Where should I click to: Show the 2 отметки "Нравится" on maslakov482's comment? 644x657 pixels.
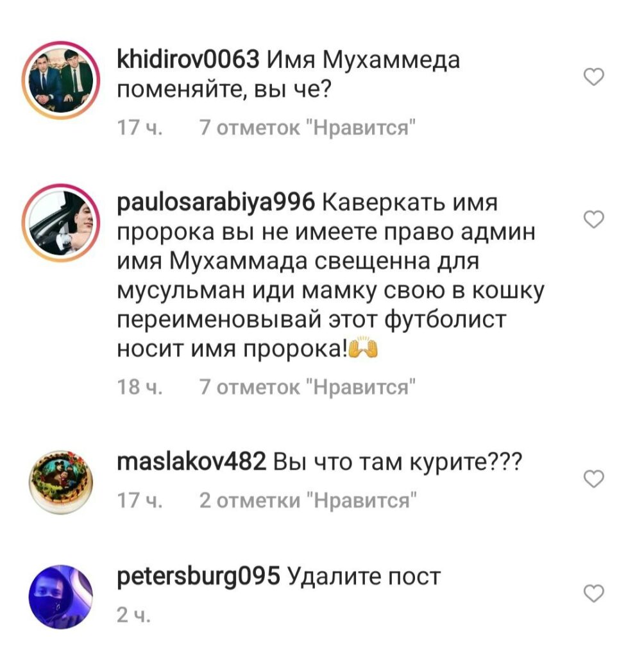click(x=308, y=500)
